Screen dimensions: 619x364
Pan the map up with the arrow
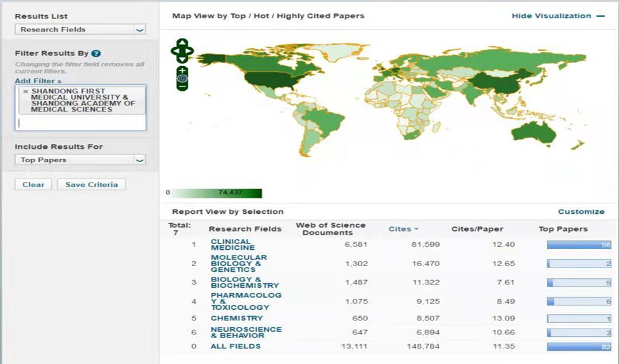182,42
